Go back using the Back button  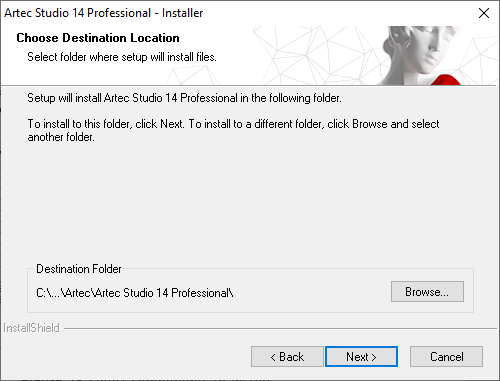287,357
